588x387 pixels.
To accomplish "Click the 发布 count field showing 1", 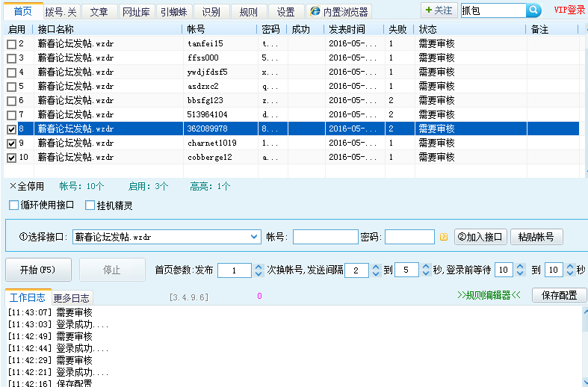I will coord(235,270).
